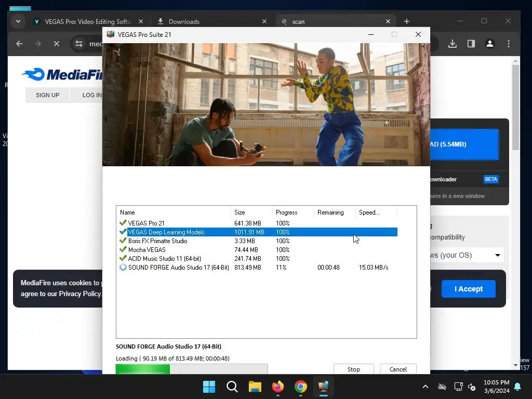The image size is (532, 399).
Task: Close the VEGAS Pro Suite 21 window
Action: (x=418, y=34)
